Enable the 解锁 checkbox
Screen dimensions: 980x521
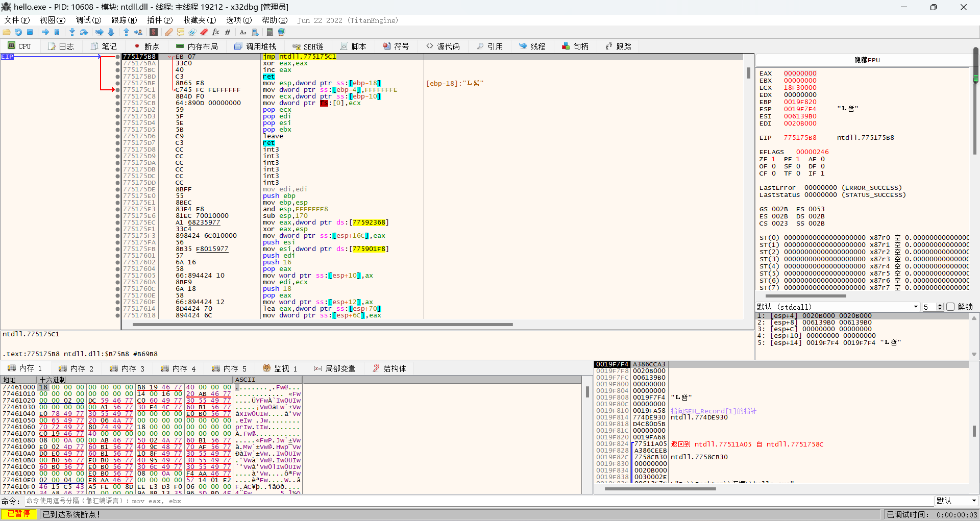click(950, 307)
